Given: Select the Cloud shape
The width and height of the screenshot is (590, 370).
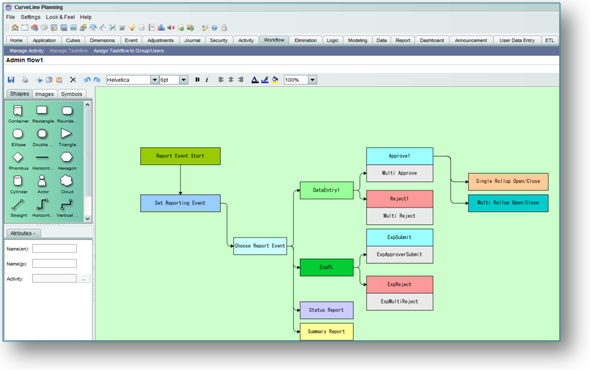Looking at the screenshot, I should (67, 184).
